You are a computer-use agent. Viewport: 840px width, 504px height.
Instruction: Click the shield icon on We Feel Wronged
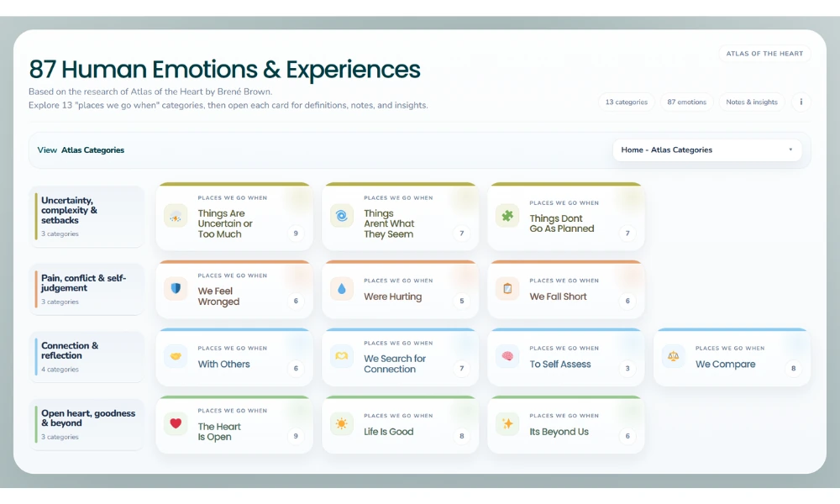coord(176,289)
